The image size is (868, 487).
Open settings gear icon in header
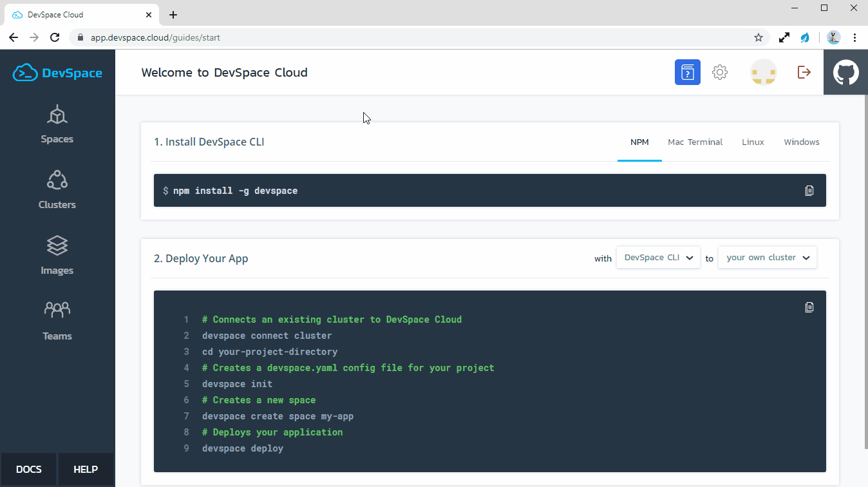pos(720,72)
